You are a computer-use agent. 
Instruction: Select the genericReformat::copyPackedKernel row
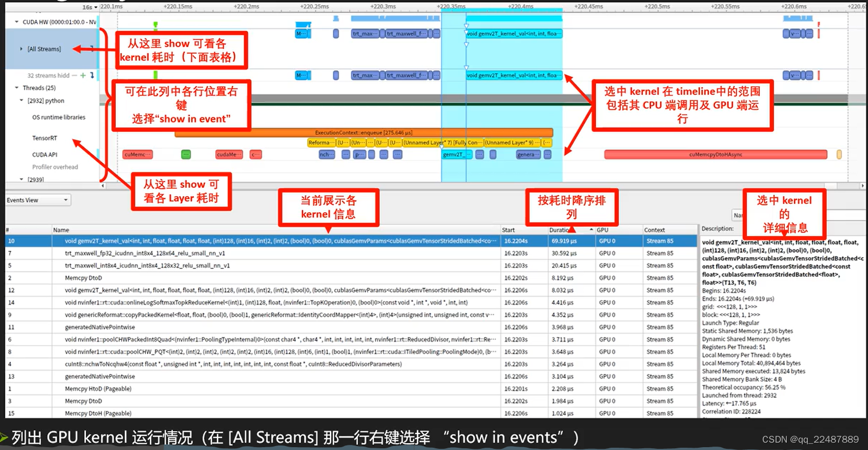351,315
